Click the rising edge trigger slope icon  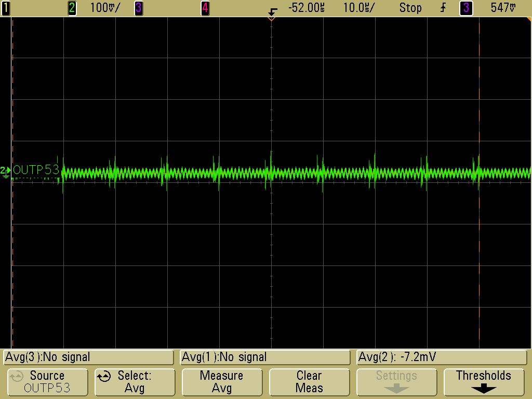(x=443, y=7)
